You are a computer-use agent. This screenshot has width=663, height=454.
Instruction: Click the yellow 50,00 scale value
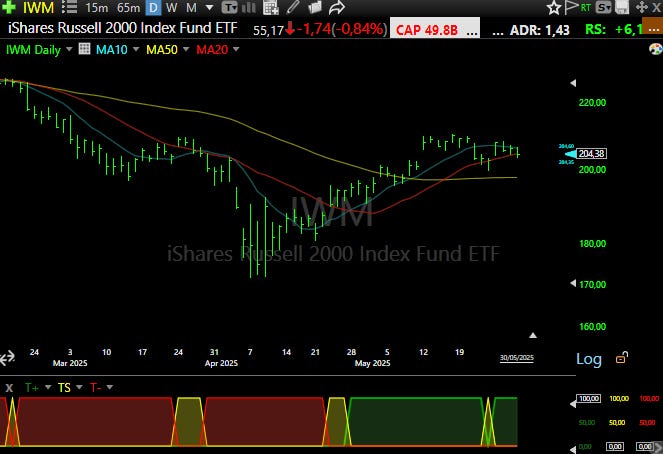[617, 423]
